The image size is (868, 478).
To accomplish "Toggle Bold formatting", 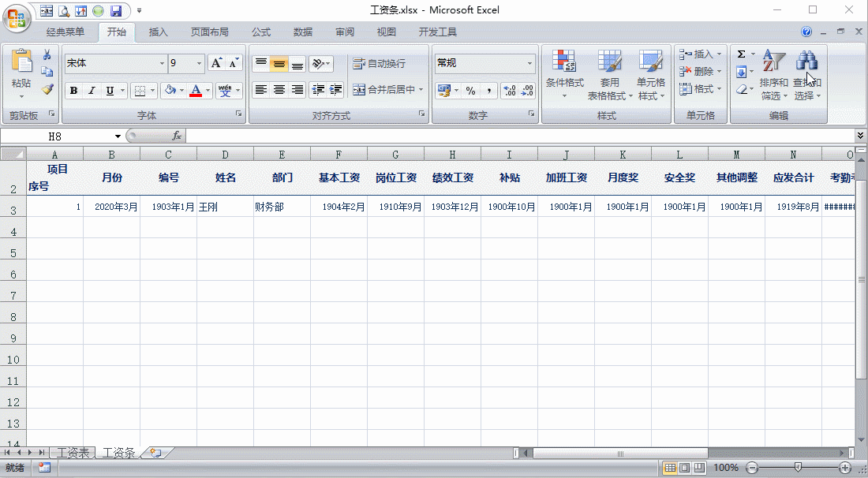I will [x=73, y=91].
